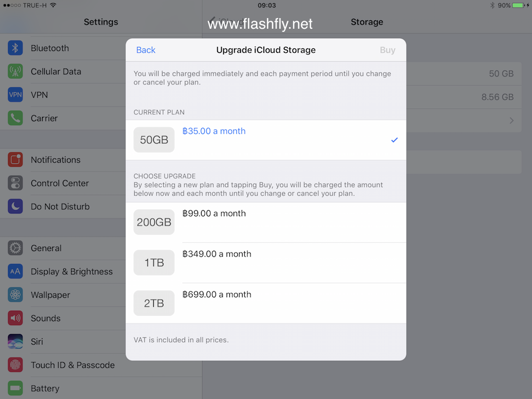Open General settings menu item
Screen dimensions: 532x399
(x=46, y=248)
